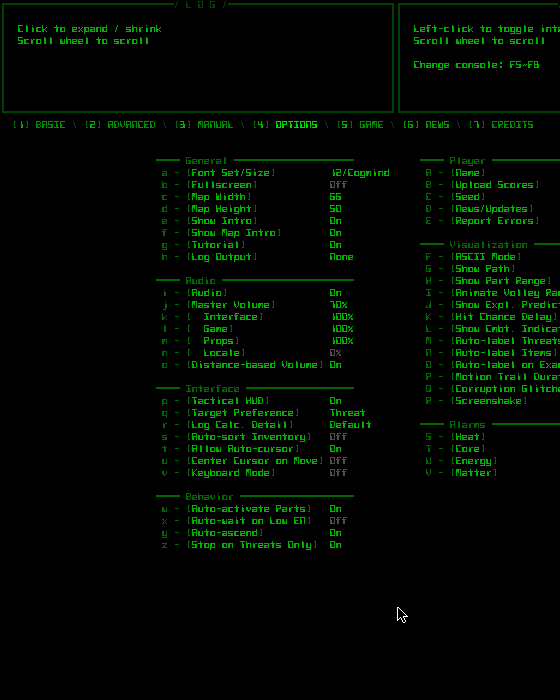Adjust the Master Volume percentage
Viewport: 560px width, 700px height.
(x=254, y=305)
